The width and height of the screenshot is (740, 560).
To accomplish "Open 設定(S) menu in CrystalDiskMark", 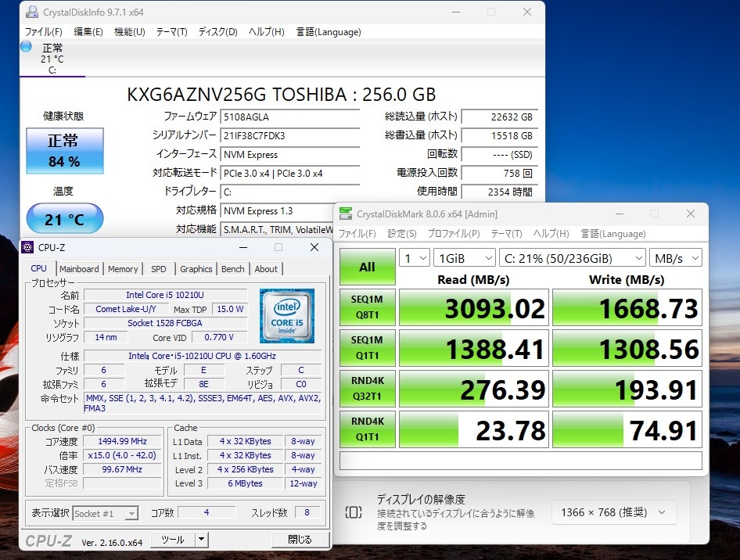I will [402, 234].
